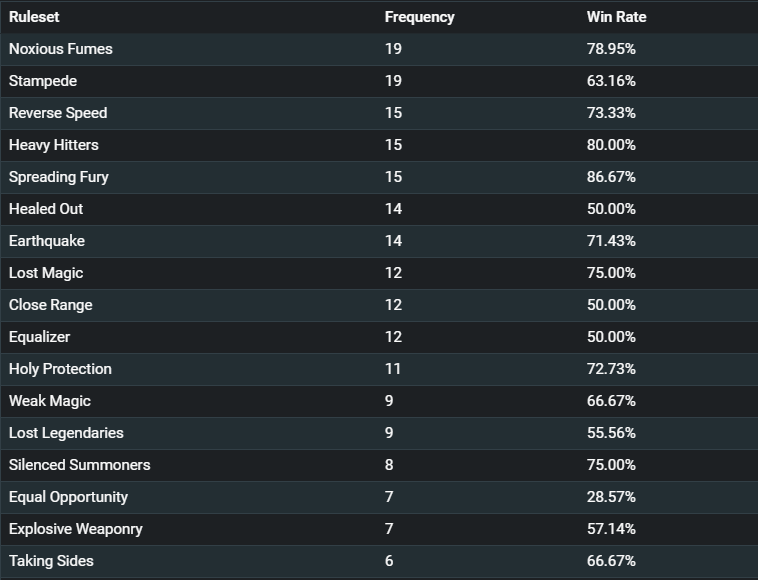Click the Taking Sides ruleset name
Viewport: 758px width, 580px height.
[51, 561]
